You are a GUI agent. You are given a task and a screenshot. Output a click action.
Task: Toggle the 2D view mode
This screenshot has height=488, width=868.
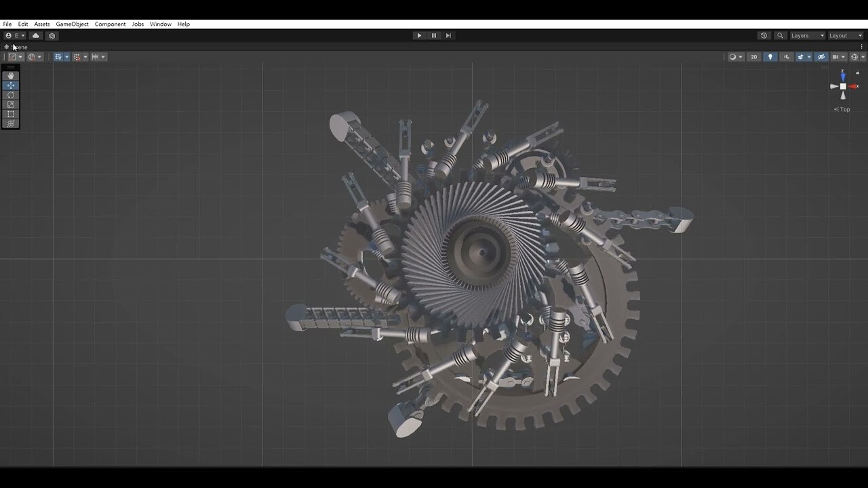tap(754, 57)
